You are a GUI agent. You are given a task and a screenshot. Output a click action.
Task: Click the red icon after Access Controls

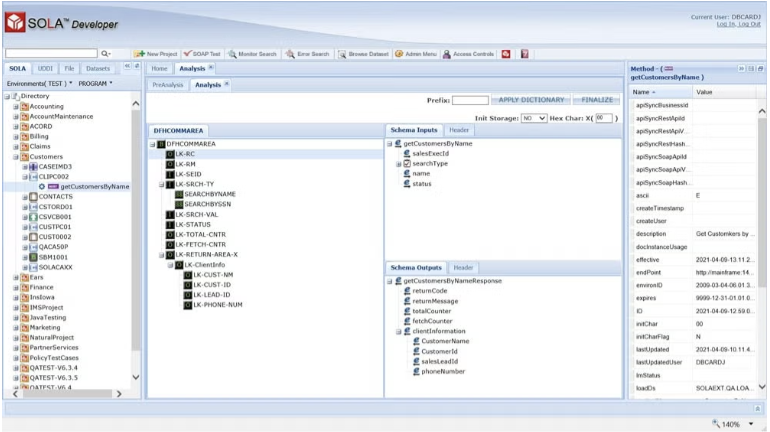pos(506,54)
